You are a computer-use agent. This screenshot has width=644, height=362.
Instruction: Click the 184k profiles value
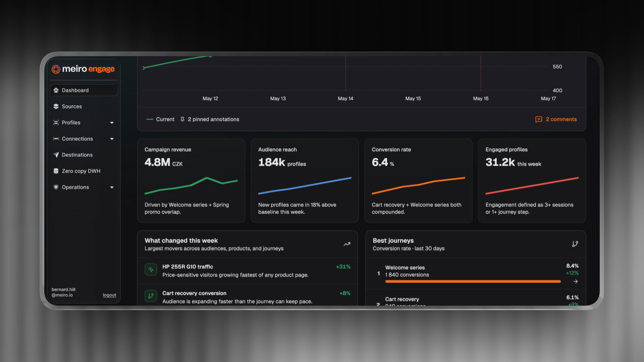tap(282, 163)
